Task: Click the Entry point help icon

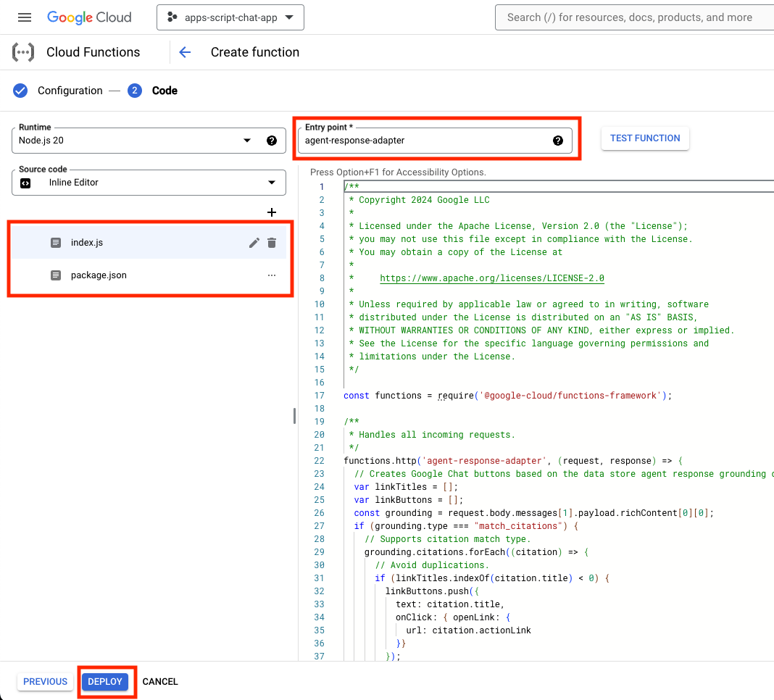Action: [x=558, y=141]
